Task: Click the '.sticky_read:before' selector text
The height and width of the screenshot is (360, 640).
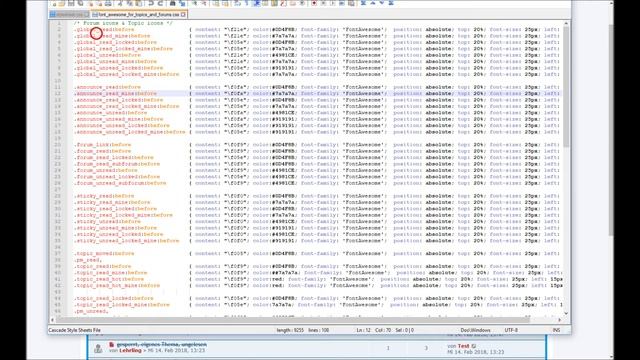Action: (x=104, y=196)
